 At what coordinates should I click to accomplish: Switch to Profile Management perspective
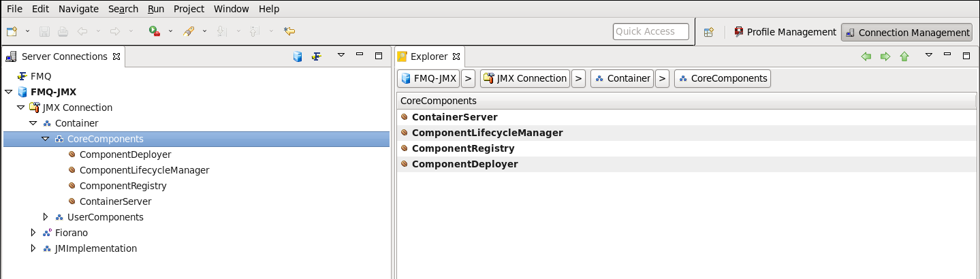[785, 32]
